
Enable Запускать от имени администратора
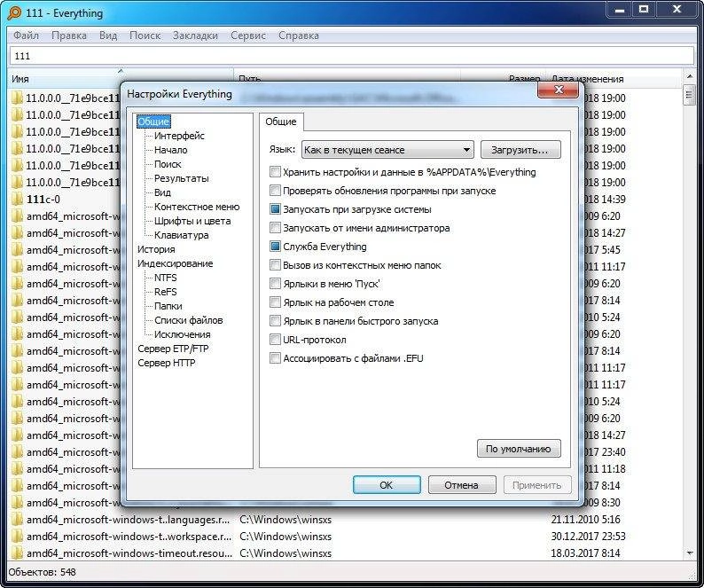click(275, 228)
